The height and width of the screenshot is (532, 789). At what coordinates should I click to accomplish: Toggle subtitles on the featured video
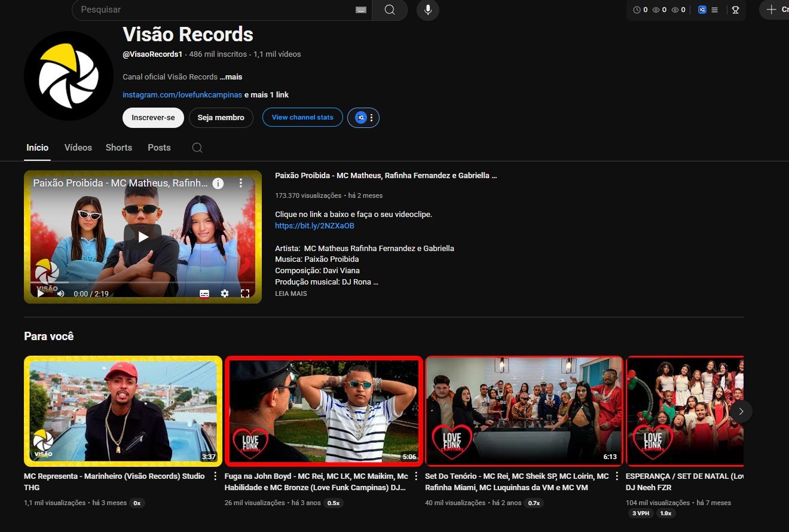pyautogui.click(x=204, y=293)
